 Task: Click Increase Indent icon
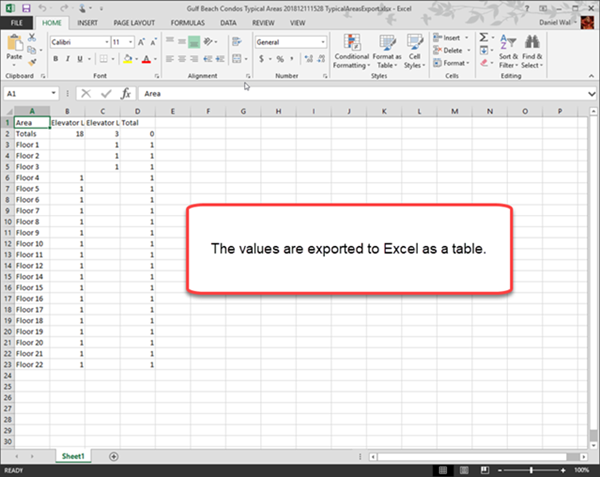point(220,59)
